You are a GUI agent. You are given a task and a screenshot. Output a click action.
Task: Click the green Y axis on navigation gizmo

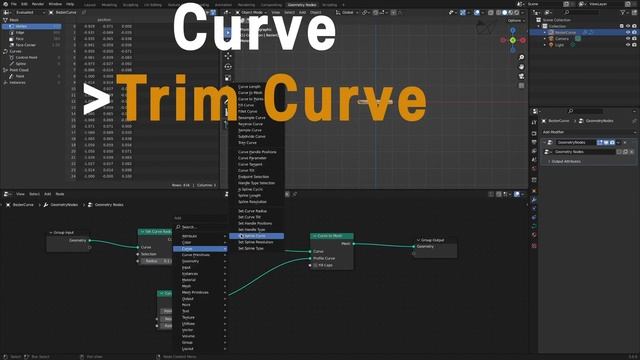(x=513, y=40)
